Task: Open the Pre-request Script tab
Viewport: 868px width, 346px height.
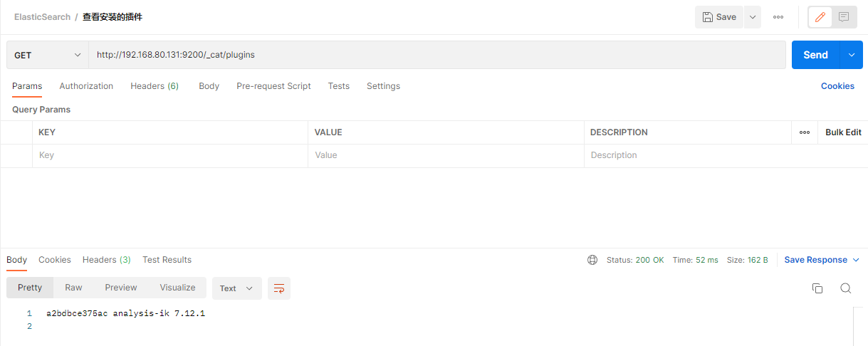Action: point(273,86)
